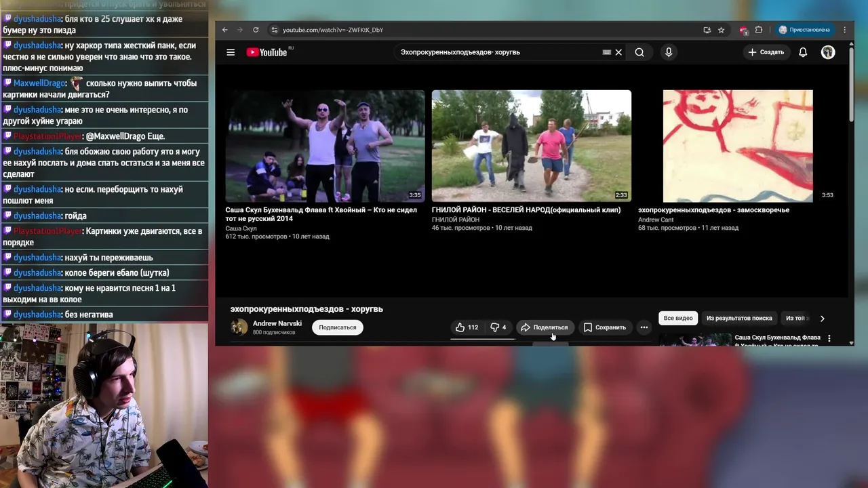This screenshot has width=868, height=488.
Task: Visit the ГНИЛОЙ РАЙОН channel name link
Action: click(455, 220)
